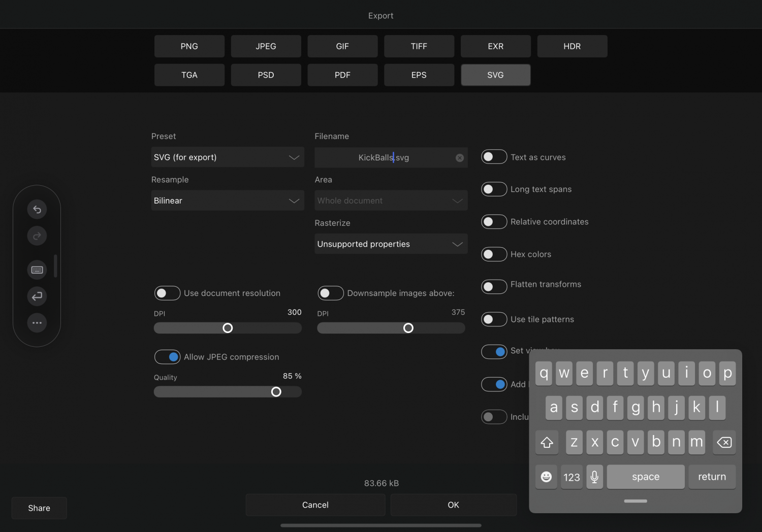Clear the filename with the X icon
Screen dimensions: 762x532
point(460,158)
